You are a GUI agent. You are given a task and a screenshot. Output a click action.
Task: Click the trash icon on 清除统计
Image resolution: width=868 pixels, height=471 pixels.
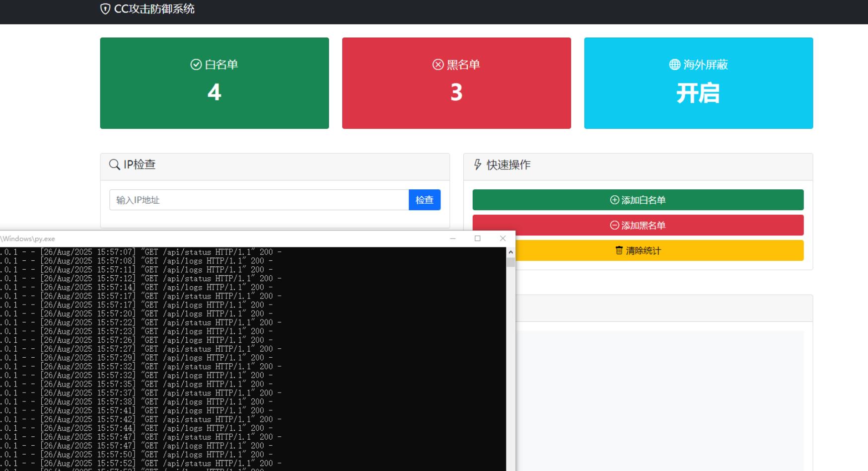[x=619, y=250]
